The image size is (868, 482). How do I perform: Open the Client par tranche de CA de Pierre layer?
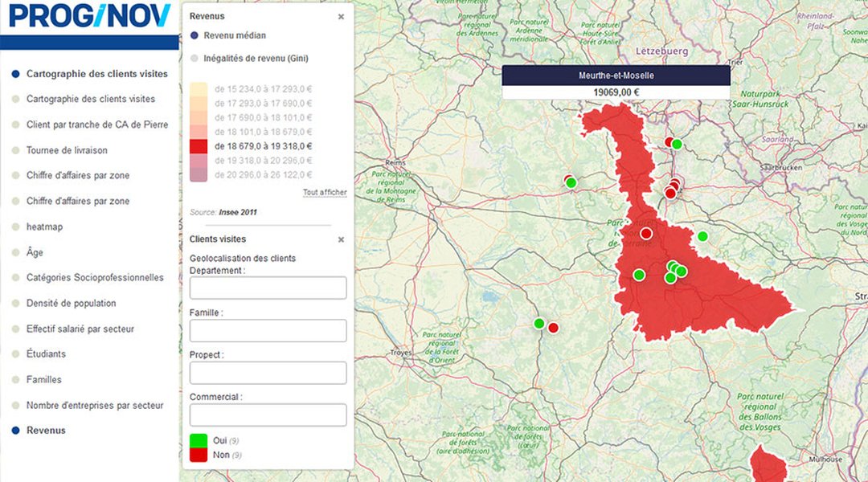(97, 125)
